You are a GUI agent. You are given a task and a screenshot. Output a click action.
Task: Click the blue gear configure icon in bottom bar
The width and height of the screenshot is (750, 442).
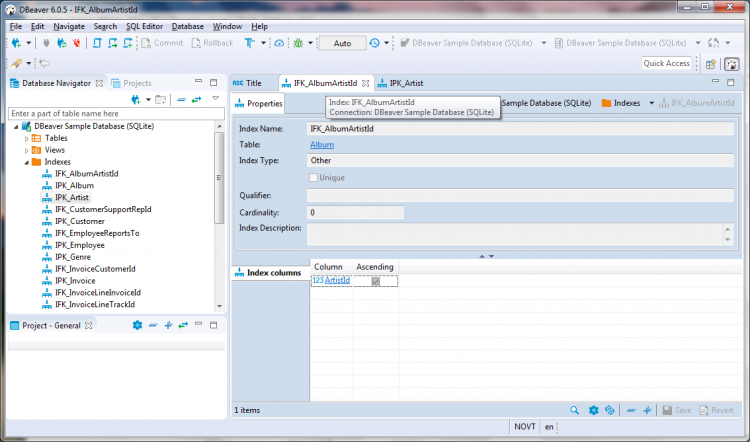pyautogui.click(x=594, y=410)
